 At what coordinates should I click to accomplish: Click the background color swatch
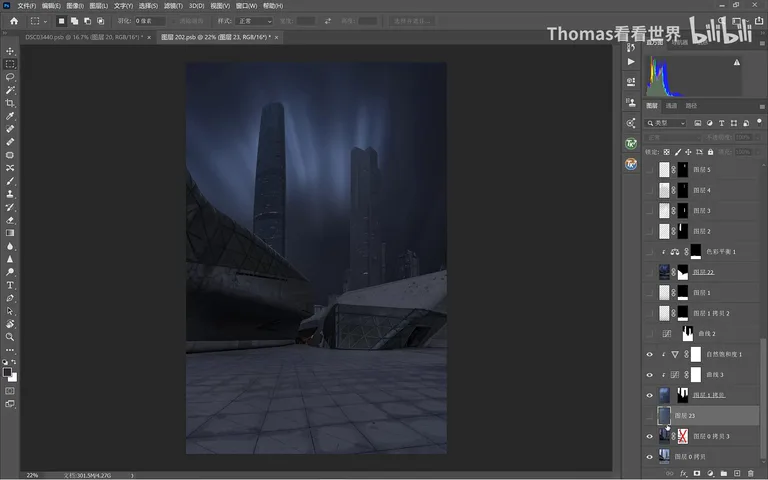[13, 378]
